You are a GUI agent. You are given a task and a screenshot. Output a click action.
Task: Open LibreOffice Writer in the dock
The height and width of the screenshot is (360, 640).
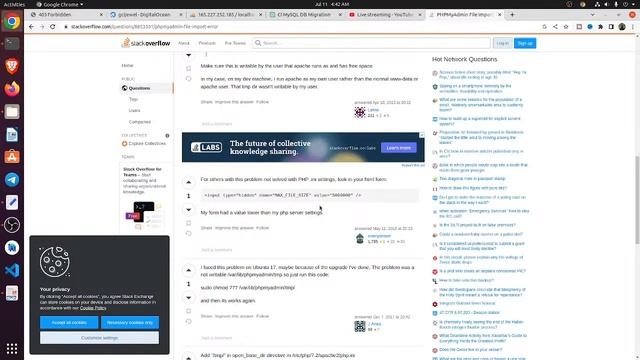coord(12,134)
